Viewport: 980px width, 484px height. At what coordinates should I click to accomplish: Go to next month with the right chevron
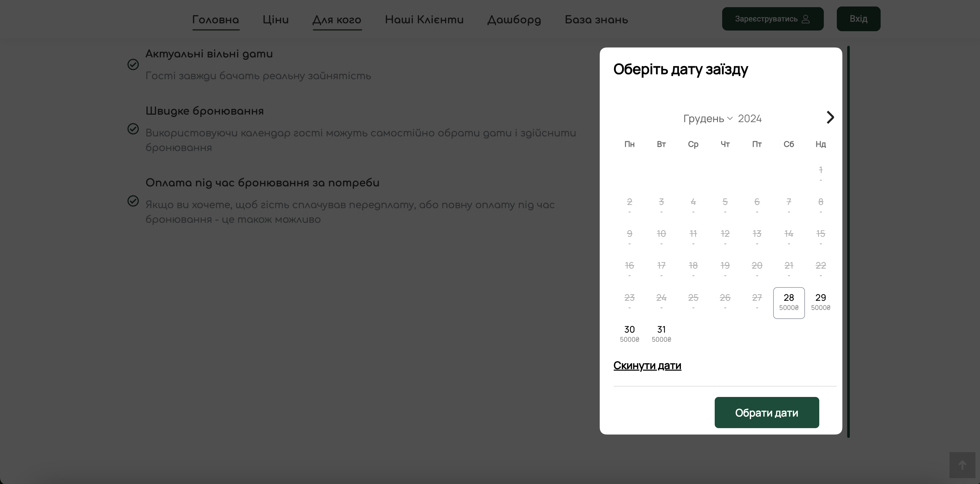(x=830, y=118)
